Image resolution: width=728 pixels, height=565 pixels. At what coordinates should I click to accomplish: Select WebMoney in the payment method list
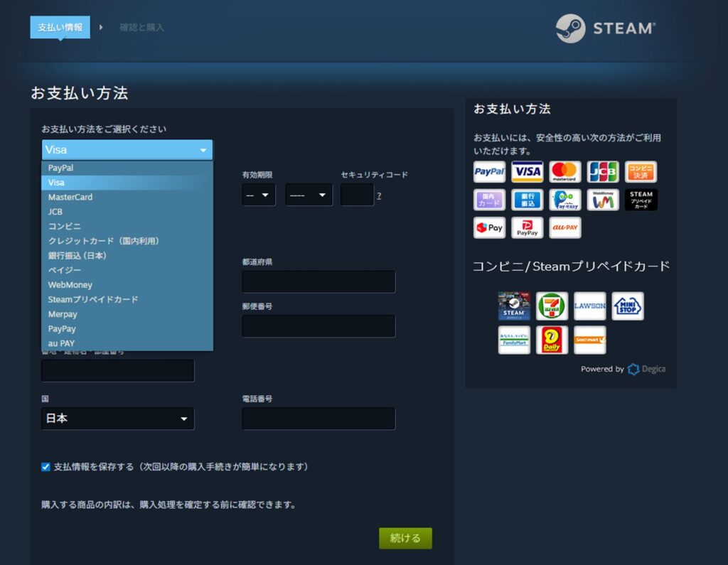point(70,285)
